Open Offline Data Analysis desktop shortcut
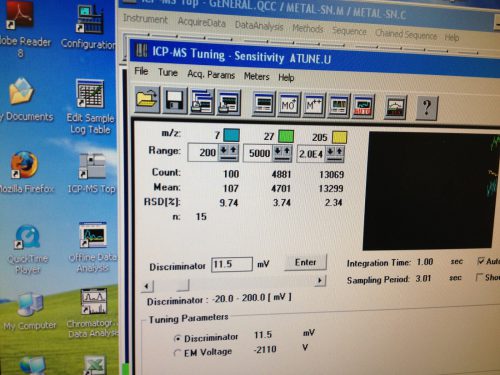Screen dimensions: 500x375 pyautogui.click(x=92, y=247)
